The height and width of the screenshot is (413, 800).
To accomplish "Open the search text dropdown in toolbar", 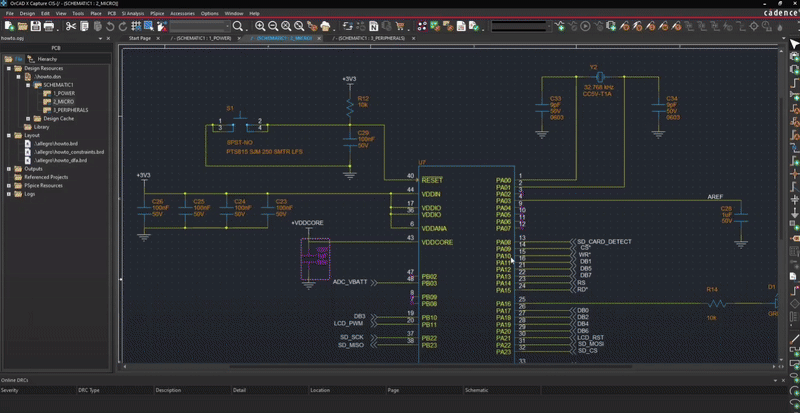I will (x=228, y=26).
